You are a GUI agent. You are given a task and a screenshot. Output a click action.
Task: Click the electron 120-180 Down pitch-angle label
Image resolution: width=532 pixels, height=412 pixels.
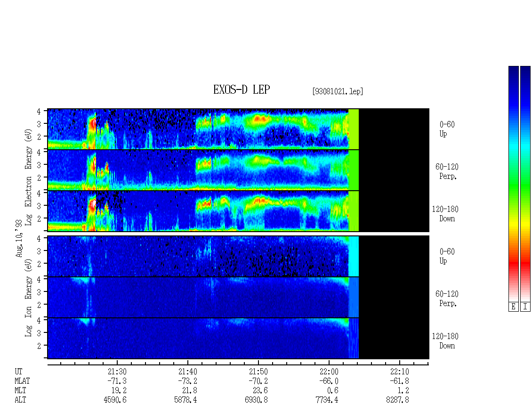point(445,214)
